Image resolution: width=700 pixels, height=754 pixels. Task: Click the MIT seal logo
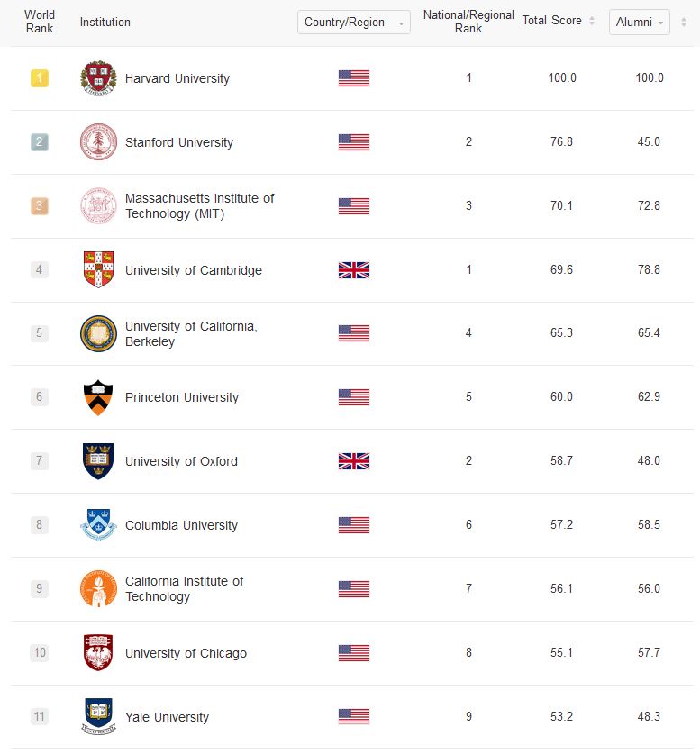click(x=98, y=206)
